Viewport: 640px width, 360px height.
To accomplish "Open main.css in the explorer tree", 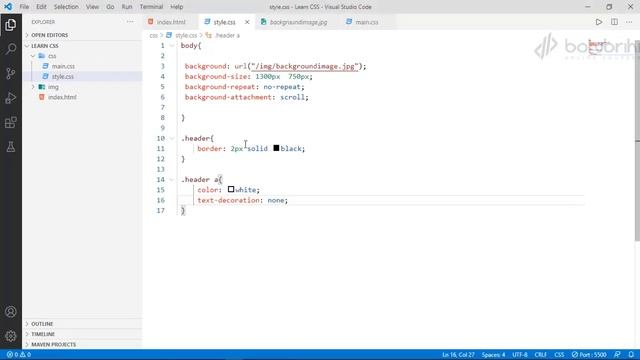I will [63, 66].
